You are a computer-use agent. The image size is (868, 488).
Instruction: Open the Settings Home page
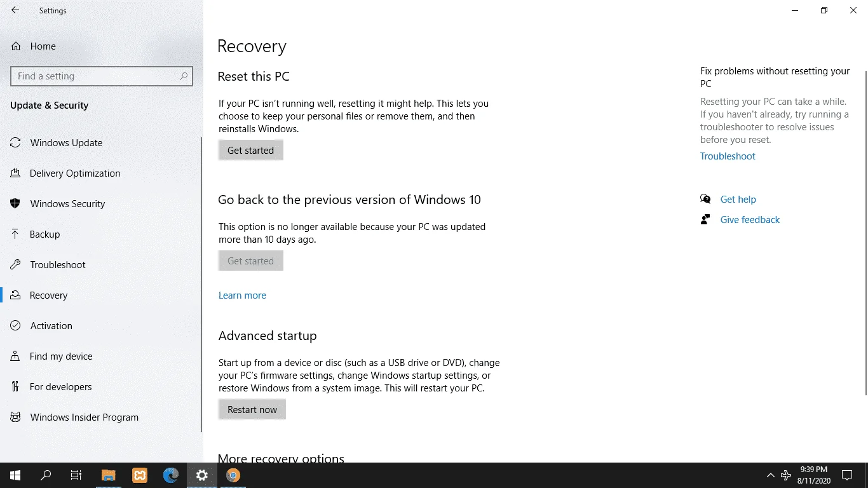[x=102, y=46]
